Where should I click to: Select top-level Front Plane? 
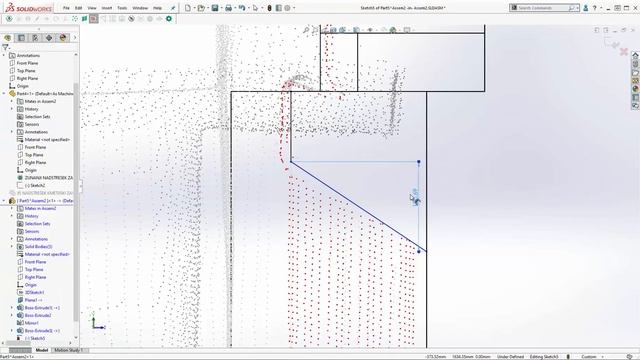[x=27, y=63]
